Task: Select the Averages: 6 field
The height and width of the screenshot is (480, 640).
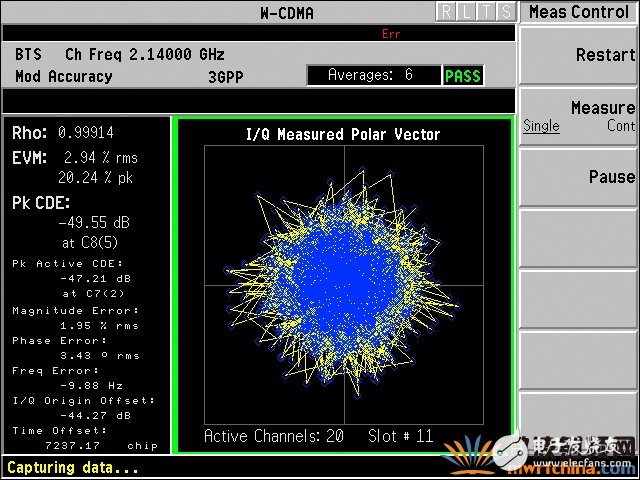Action: point(372,76)
